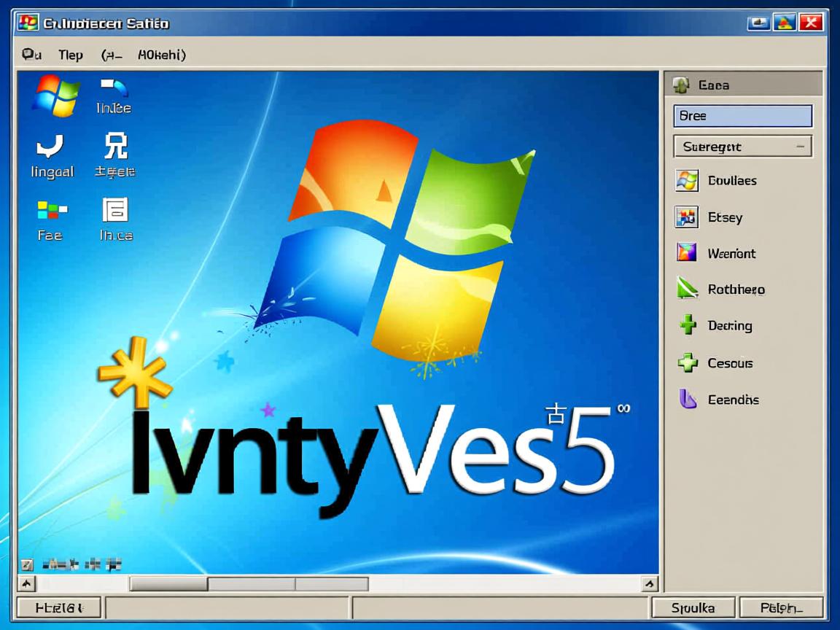Open the Fae desktop shortcut
The height and width of the screenshot is (630, 840).
[51, 211]
